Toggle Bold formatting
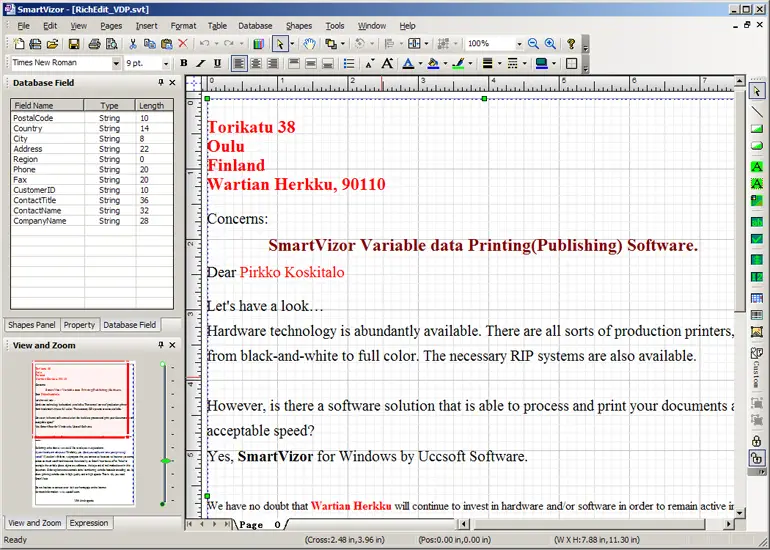Image resolution: width=770 pixels, height=550 pixels. coord(184,63)
